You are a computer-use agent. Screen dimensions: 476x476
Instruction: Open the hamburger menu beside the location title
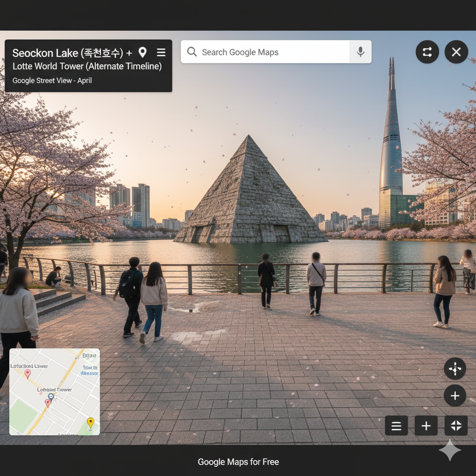click(x=161, y=53)
